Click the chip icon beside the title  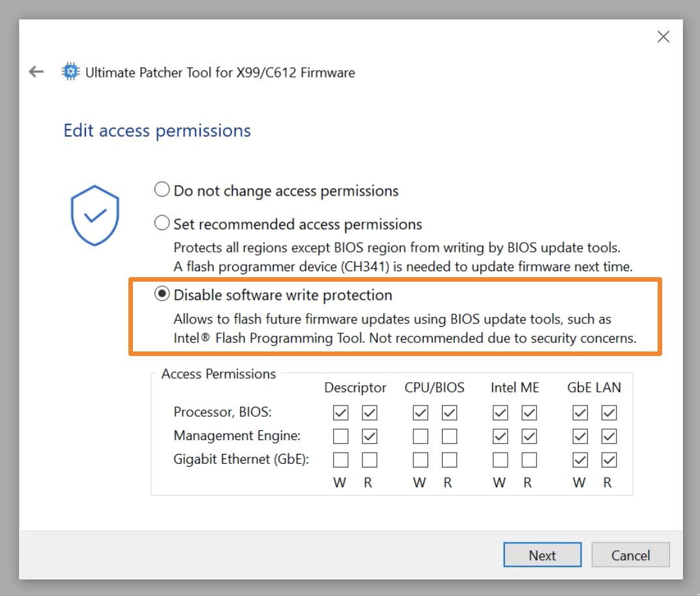70,72
